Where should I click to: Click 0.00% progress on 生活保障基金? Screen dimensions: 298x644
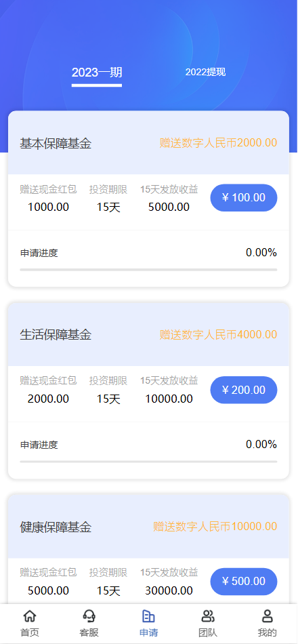pyautogui.click(x=261, y=445)
